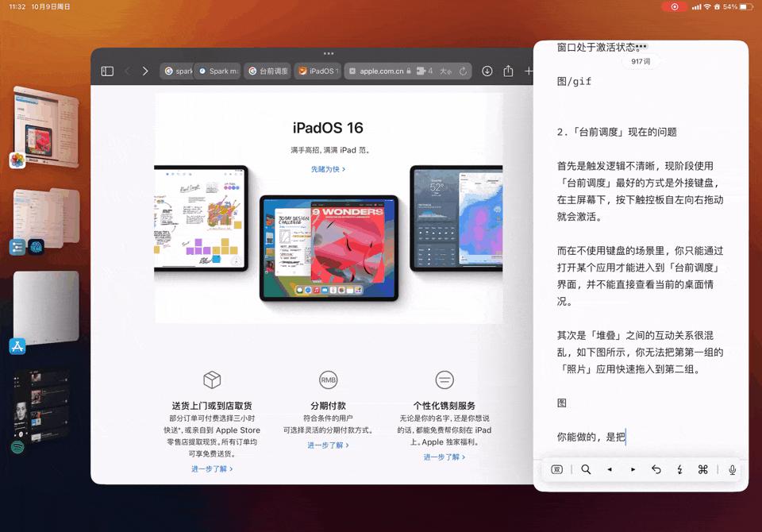
Task: Tap the '个性化镌刻服务' title
Action: [444, 406]
